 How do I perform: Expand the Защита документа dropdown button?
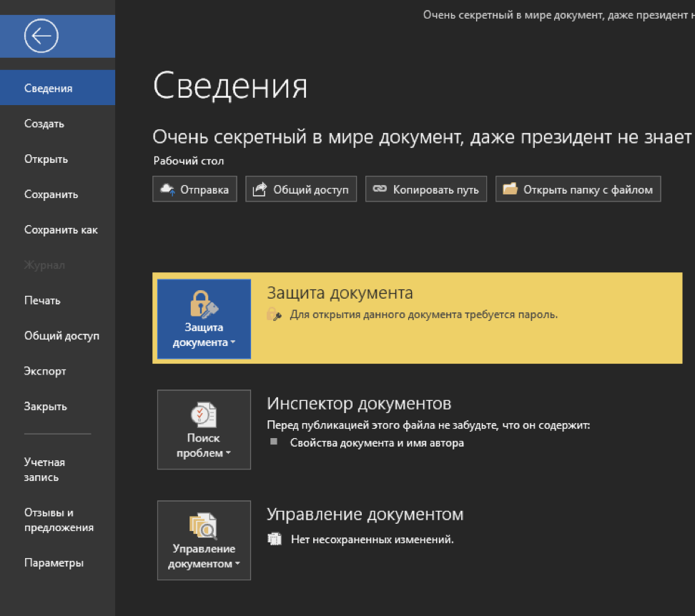pos(204,319)
